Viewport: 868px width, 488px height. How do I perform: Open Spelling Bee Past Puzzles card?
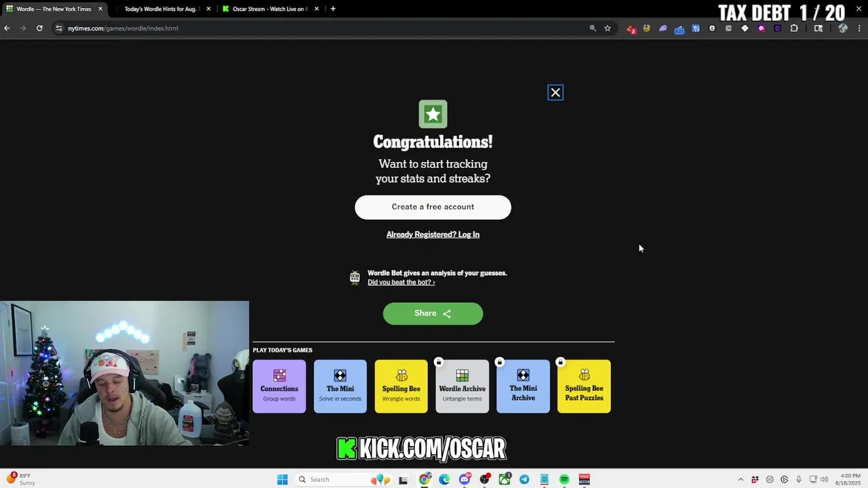pos(585,386)
